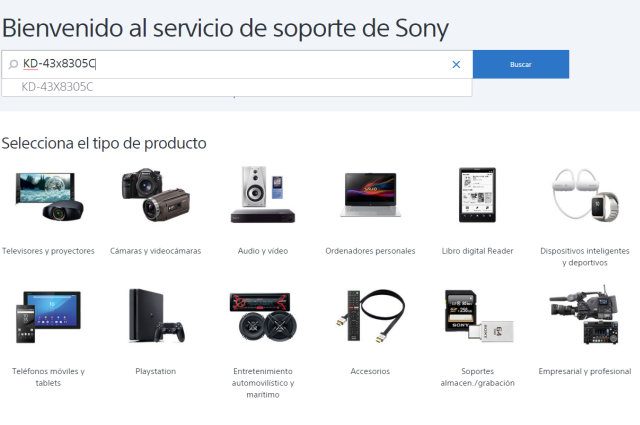This screenshot has height=425, width=640.
Task: Open the Accesorios text link
Action: (370, 371)
